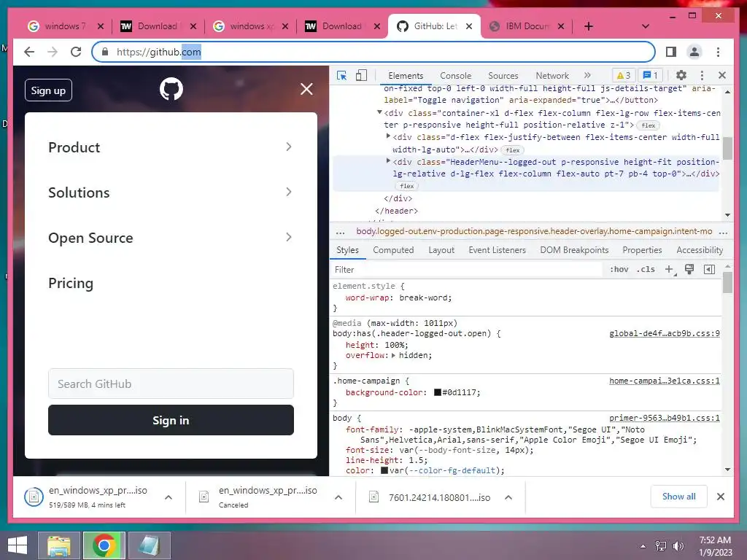Close the DevTools panel
This screenshot has width=747, height=560.
[x=722, y=75]
